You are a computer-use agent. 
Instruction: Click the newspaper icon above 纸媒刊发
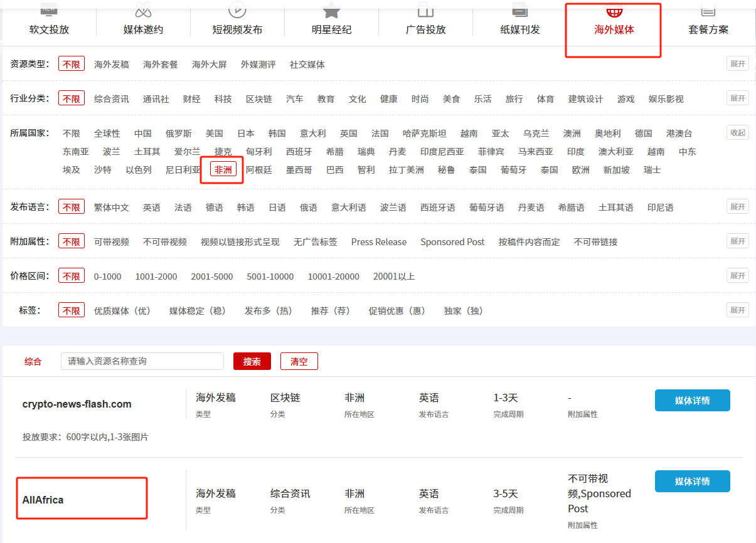click(519, 9)
